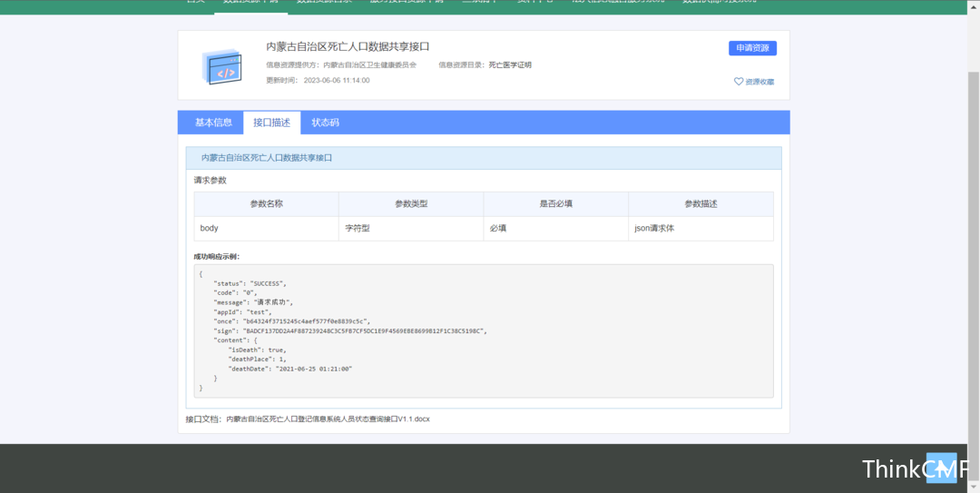Click the API resource code-window icon
Viewport: 980px width, 493px height.
tap(221, 66)
